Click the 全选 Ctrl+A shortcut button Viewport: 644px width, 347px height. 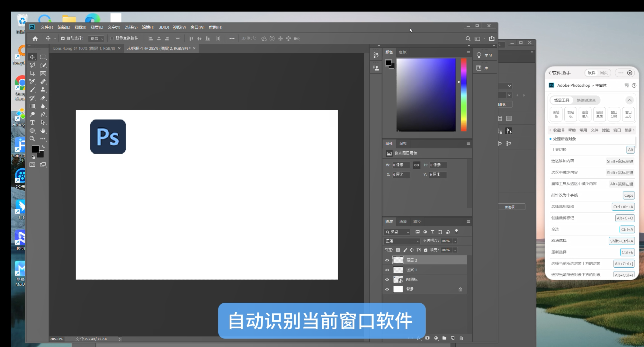(x=627, y=229)
